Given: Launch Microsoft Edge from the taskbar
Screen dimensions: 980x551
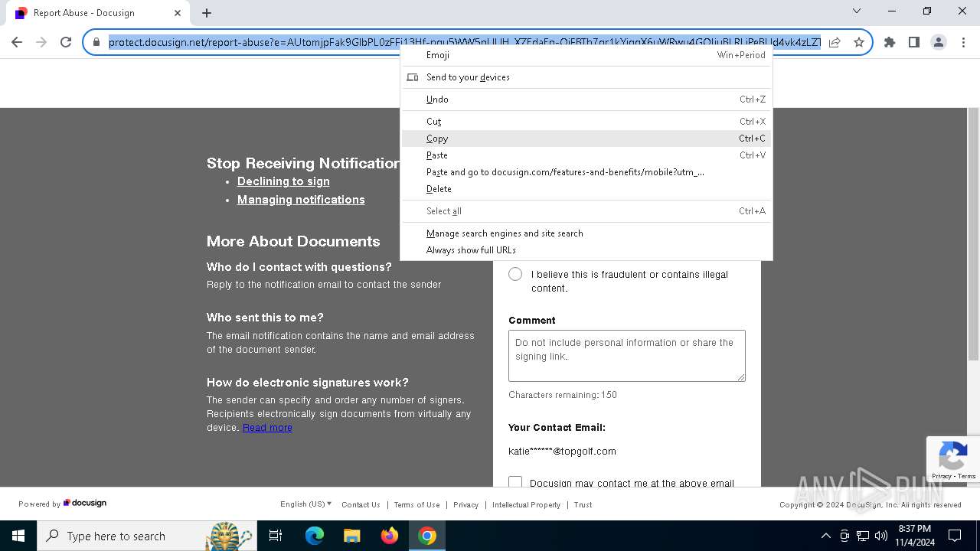Looking at the screenshot, I should click(315, 536).
